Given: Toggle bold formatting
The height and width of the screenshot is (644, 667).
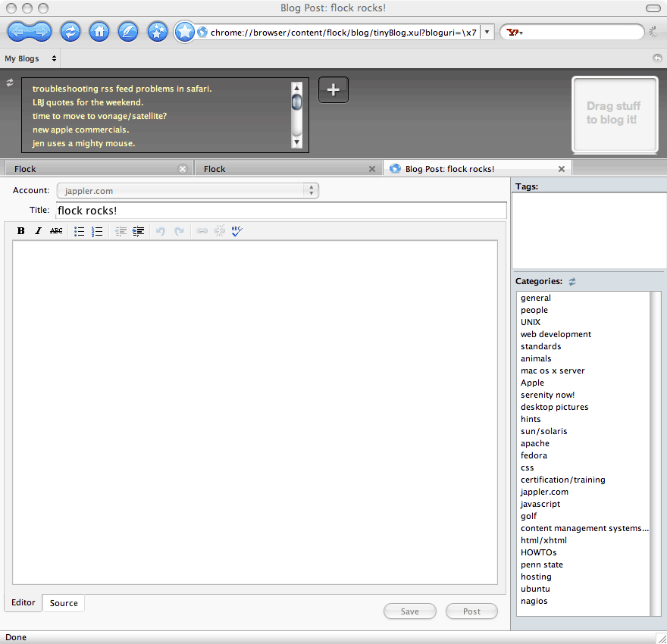Looking at the screenshot, I should [x=21, y=231].
